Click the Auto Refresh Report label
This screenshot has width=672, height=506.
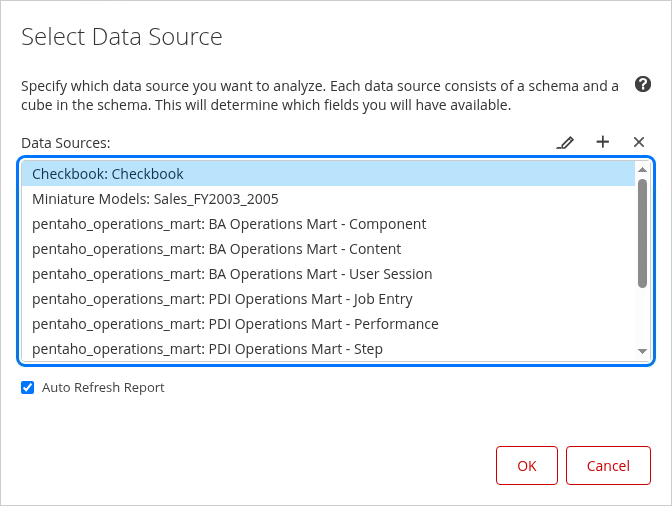pos(103,388)
